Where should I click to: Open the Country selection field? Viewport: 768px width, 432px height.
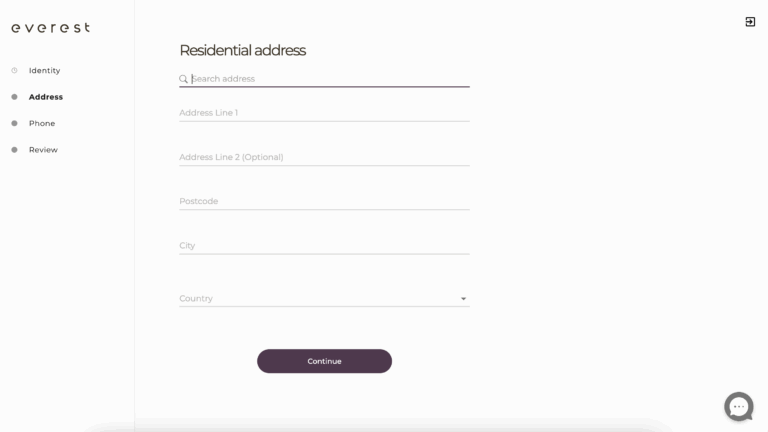[x=315, y=298]
